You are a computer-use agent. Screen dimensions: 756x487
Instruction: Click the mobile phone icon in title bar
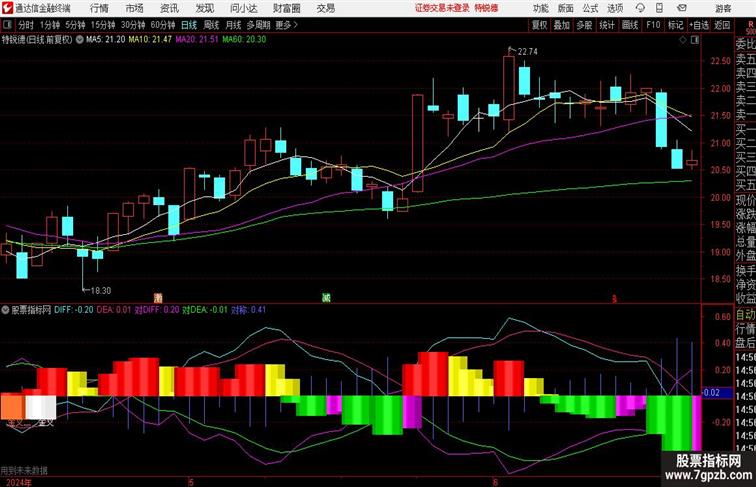pyautogui.click(x=659, y=8)
